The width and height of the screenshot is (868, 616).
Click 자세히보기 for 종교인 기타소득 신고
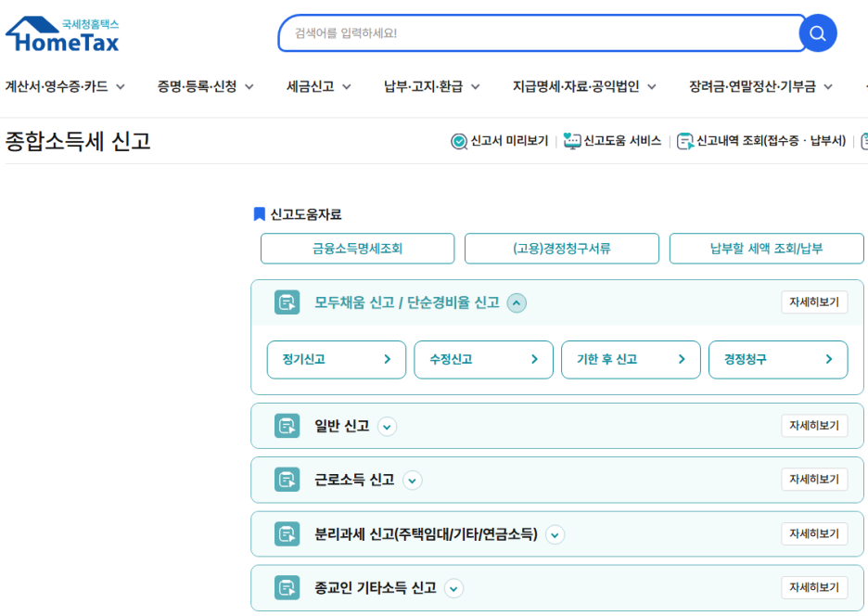pos(814,588)
